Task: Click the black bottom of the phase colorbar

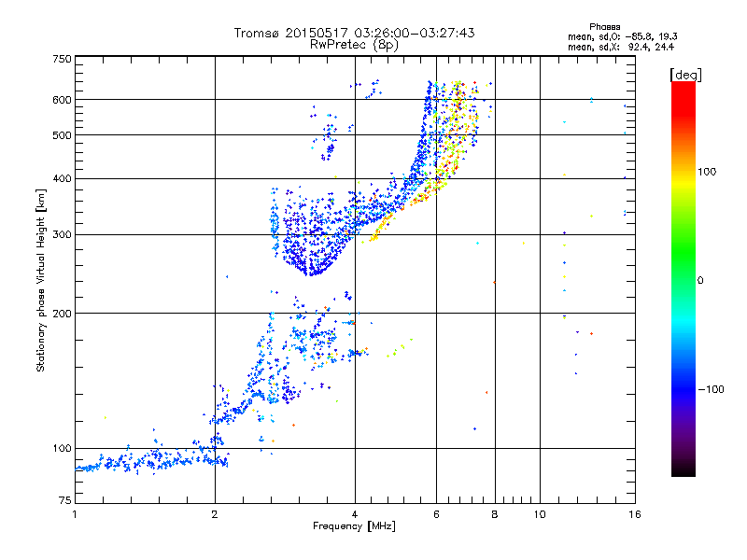Action: pos(684,470)
